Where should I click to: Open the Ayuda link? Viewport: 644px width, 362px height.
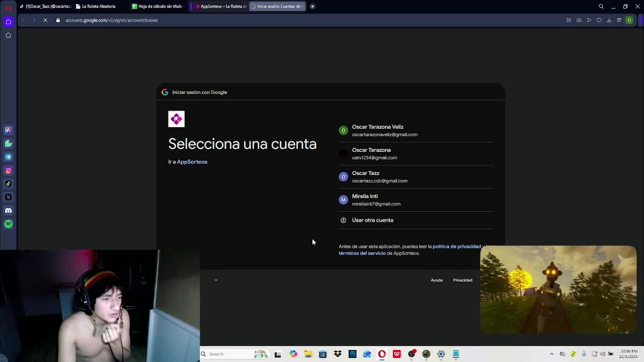point(437,280)
